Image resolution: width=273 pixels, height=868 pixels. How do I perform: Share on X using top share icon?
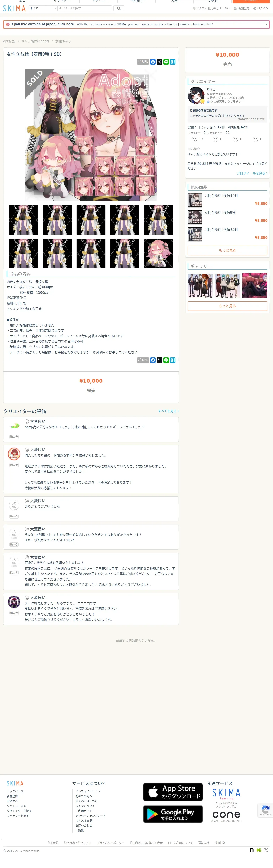coord(159,62)
